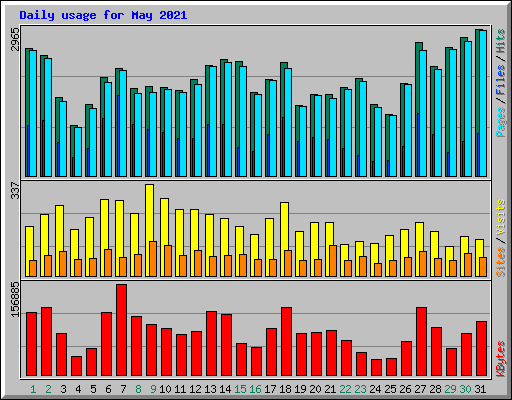The image size is (512, 400).
Task: Click day label 16 on the axis
Action: pyautogui.click(x=255, y=389)
